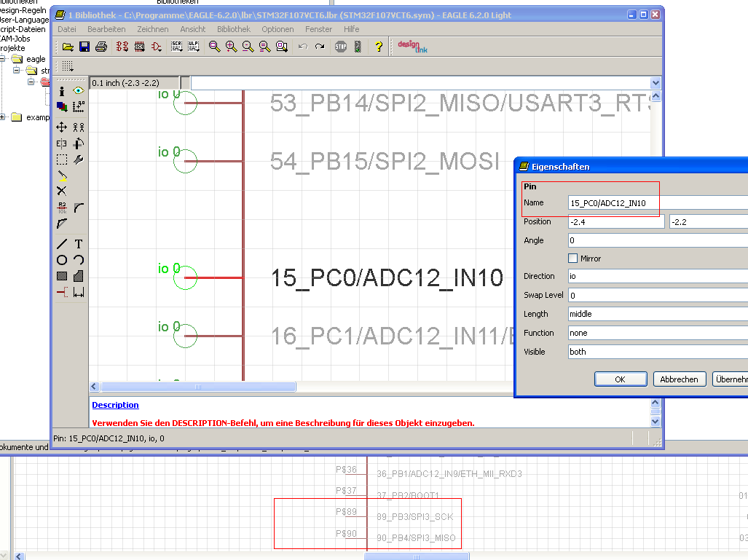Screen dimensions: 748x560
Task: Select the Change wrench tool
Action: [79, 159]
